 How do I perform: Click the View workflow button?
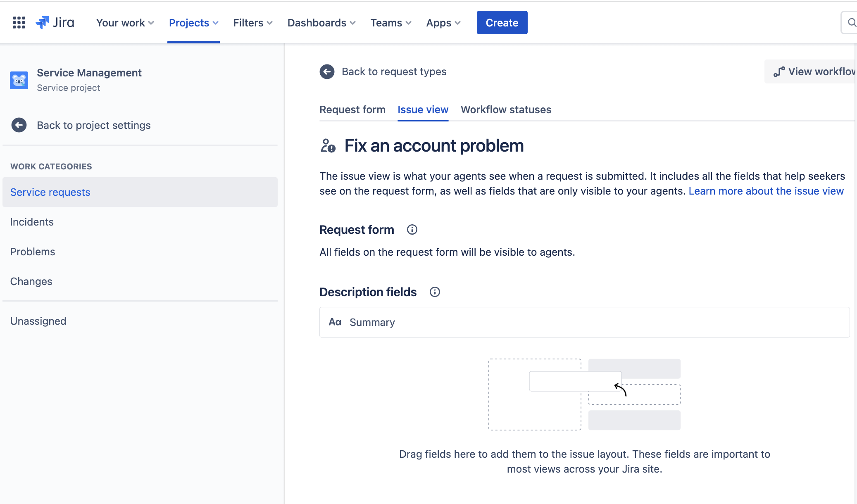pyautogui.click(x=811, y=72)
